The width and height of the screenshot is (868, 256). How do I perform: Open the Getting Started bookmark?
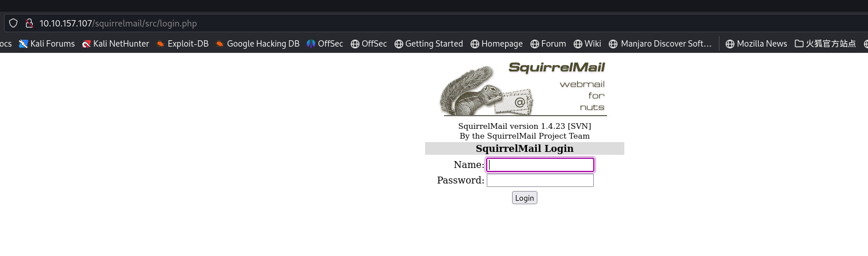429,44
